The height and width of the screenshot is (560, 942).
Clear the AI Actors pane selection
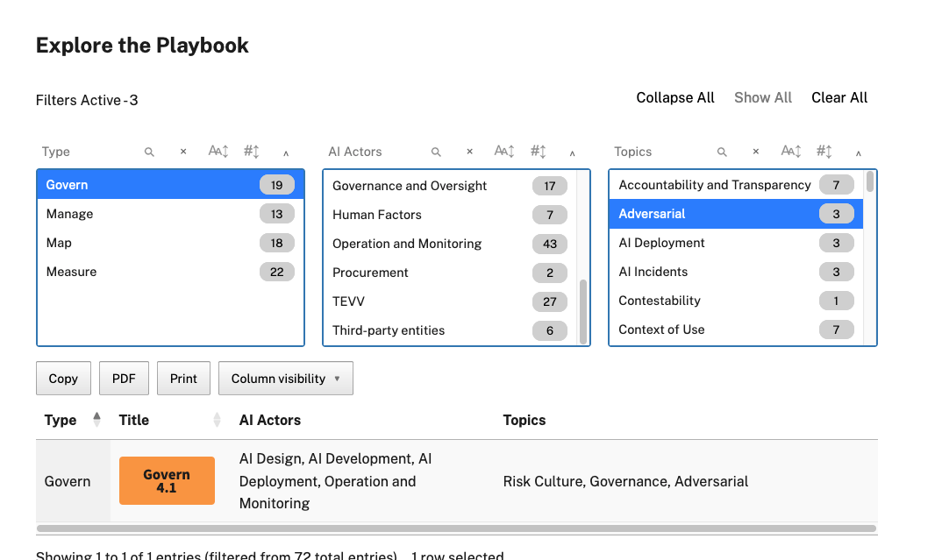[470, 152]
